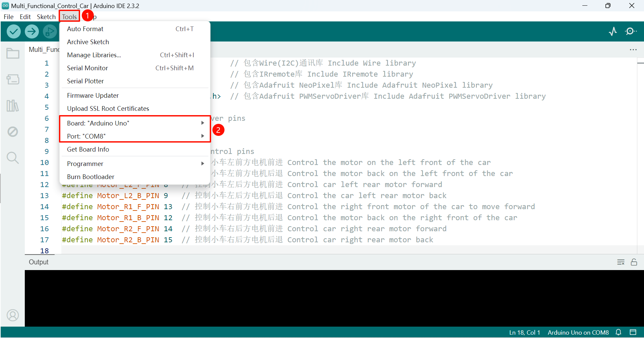
Task: Open Firmware Updater menu entry
Action: [x=135, y=96]
